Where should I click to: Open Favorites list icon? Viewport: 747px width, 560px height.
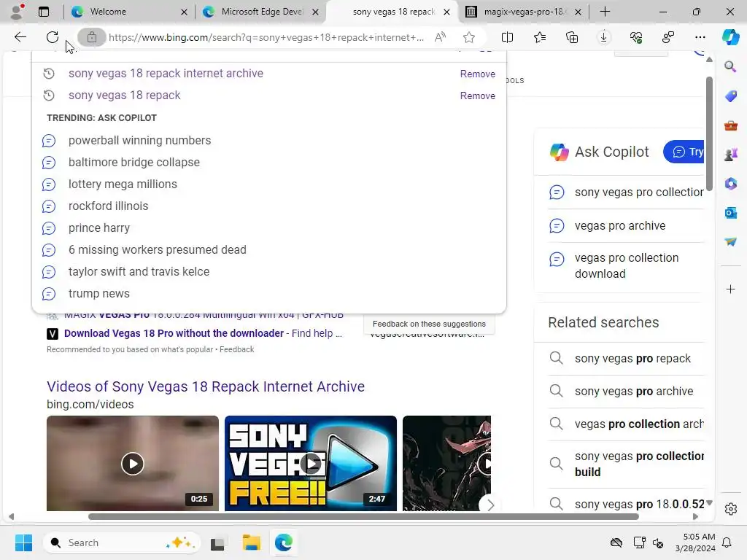pos(540,37)
